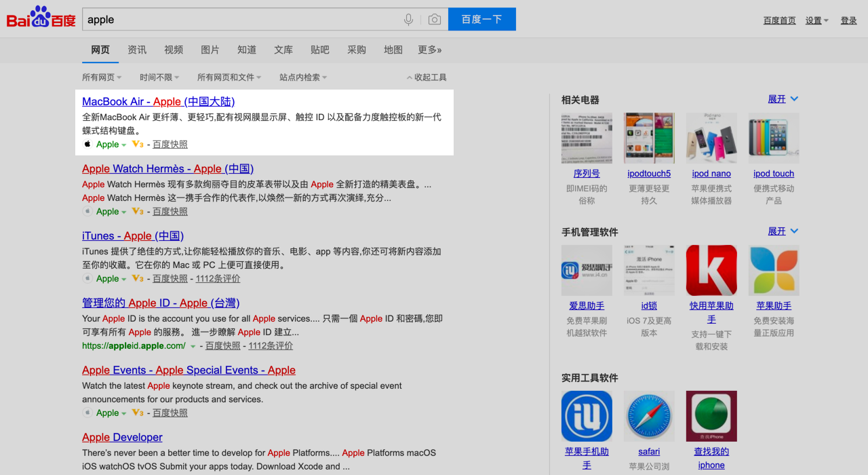Click the V3 badge under the MacBook Air result
Image resolution: width=868 pixels, height=475 pixels.
(x=138, y=144)
